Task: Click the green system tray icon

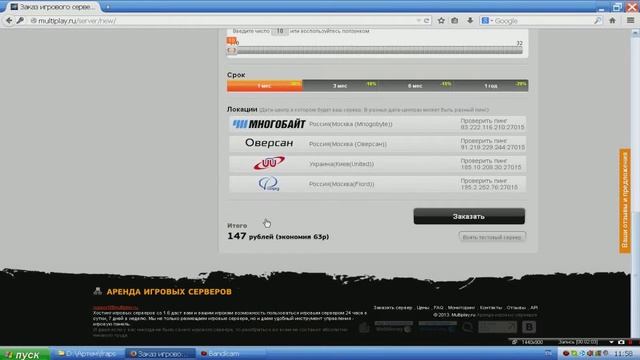Action: [x=573, y=353]
